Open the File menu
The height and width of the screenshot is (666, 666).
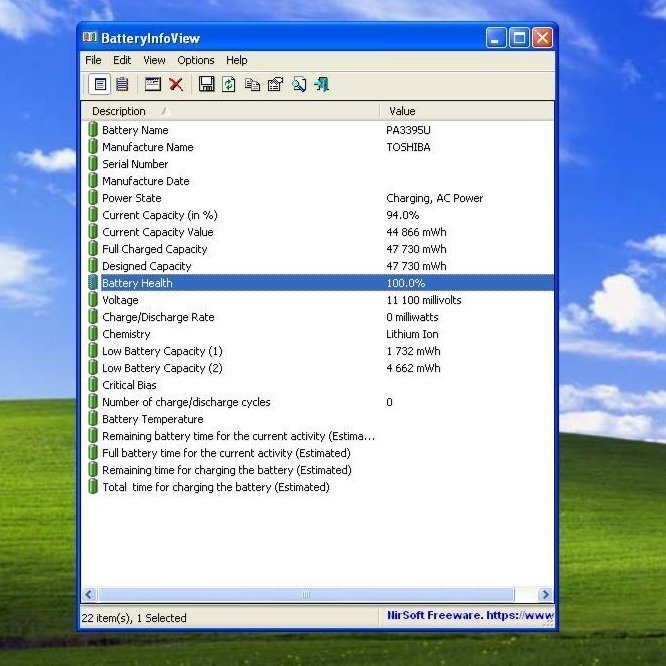93,60
